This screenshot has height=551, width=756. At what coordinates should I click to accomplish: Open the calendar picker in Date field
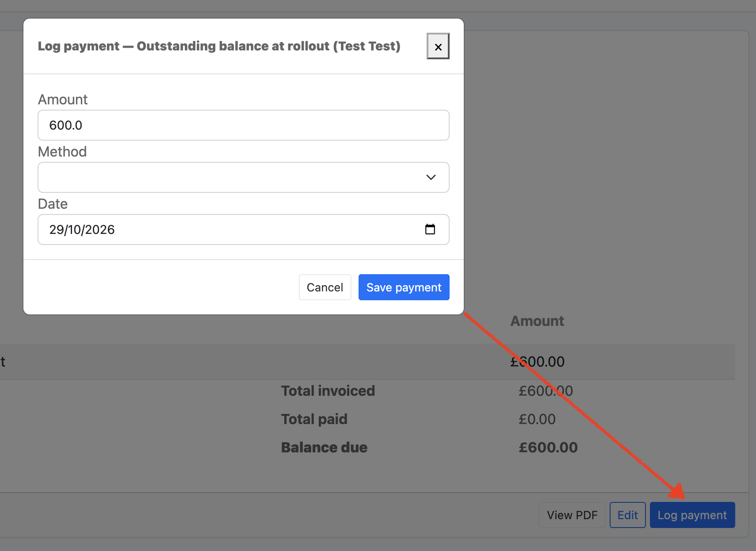click(430, 229)
